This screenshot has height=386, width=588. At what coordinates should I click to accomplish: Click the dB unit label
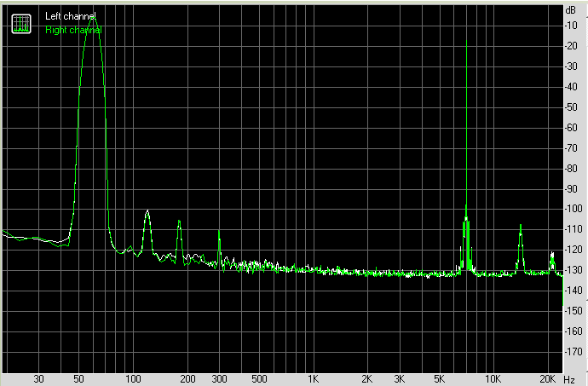click(x=570, y=10)
